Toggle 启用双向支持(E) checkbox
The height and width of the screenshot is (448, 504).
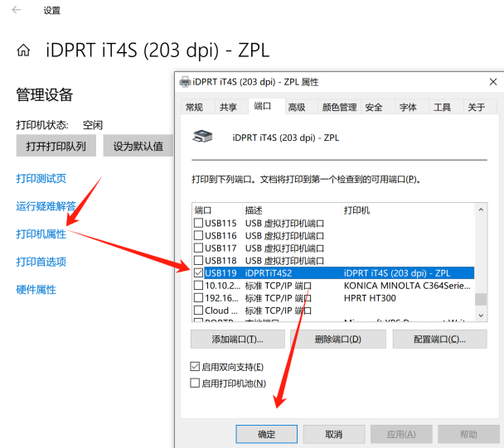coord(195,367)
